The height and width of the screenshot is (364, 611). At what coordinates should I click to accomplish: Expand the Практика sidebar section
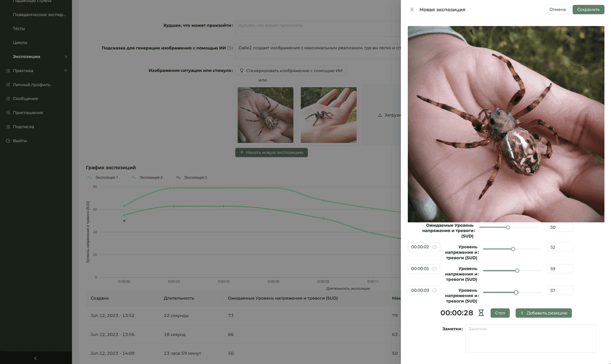66,70
